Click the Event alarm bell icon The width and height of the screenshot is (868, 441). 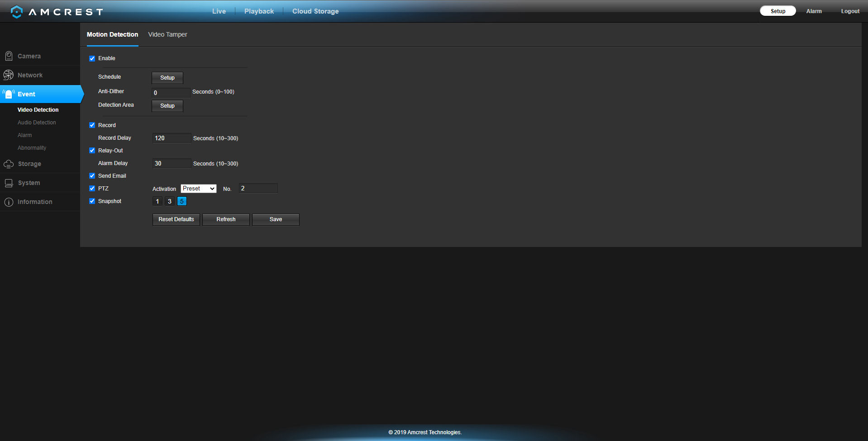pyautogui.click(x=9, y=94)
